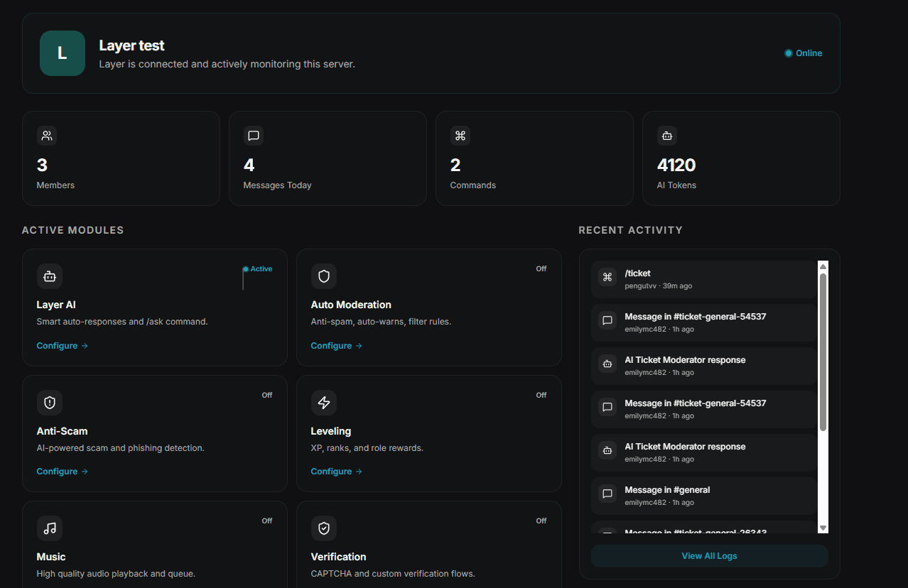Click the Verification module title

(x=338, y=557)
